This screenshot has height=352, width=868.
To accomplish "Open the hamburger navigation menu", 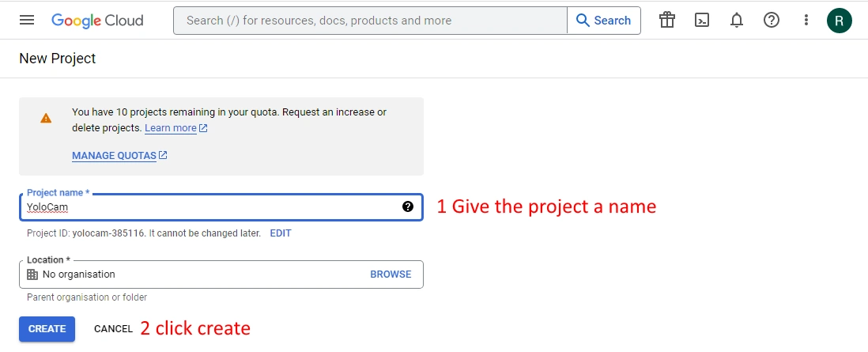I will click(27, 21).
